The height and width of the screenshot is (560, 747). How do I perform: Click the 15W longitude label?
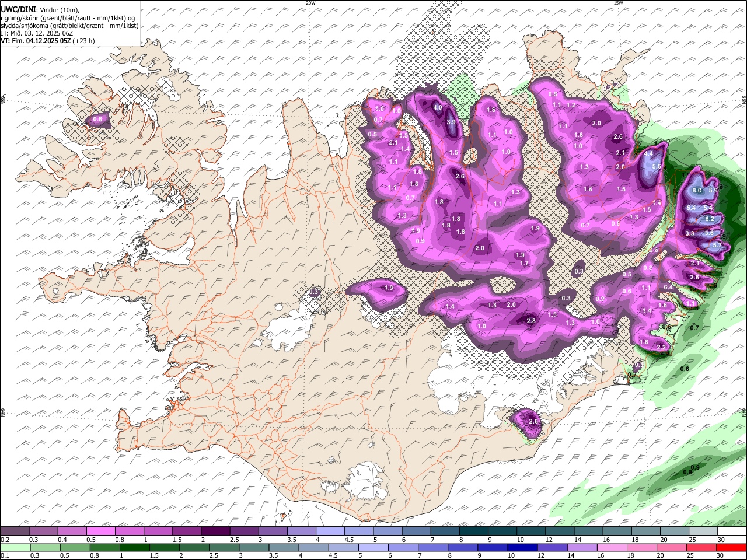(618, 3)
